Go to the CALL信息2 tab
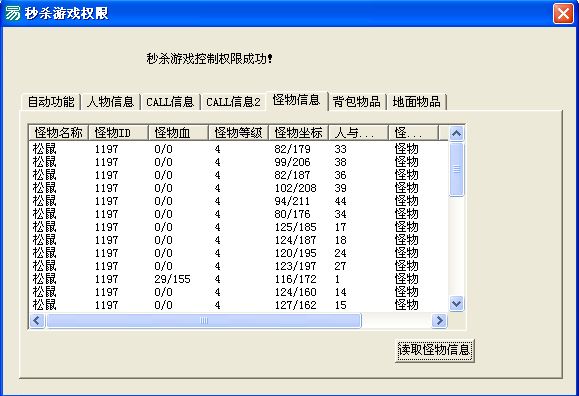579x396 pixels. [x=233, y=102]
